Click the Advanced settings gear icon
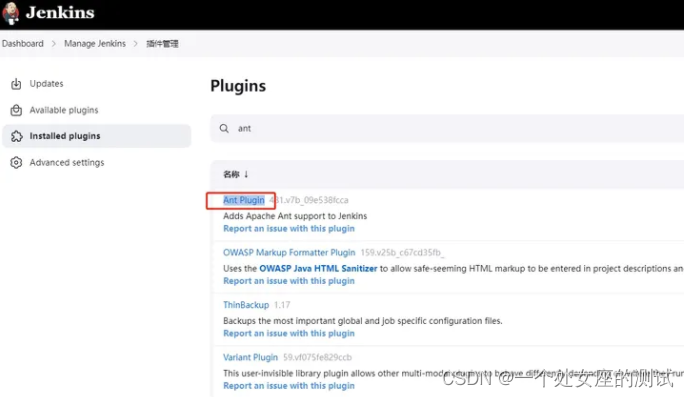 click(x=16, y=163)
